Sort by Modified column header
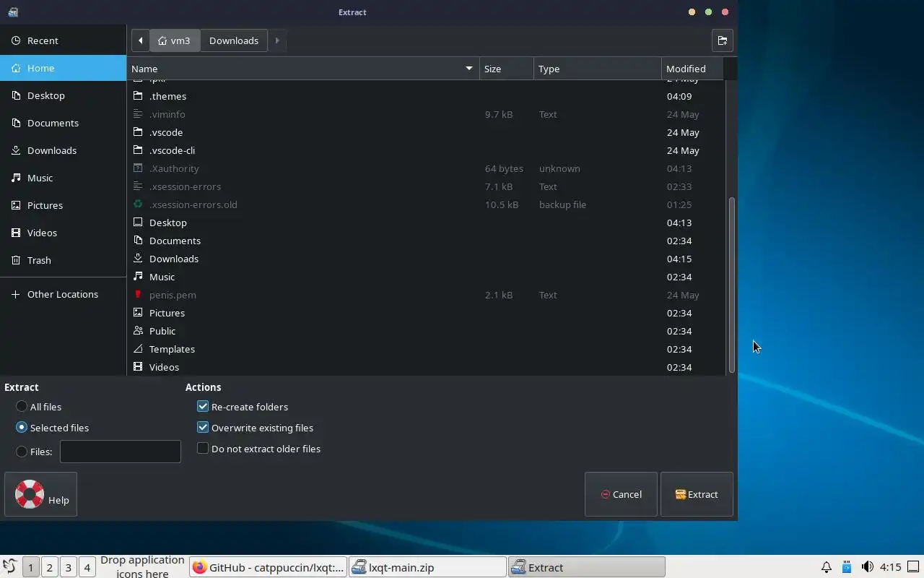 (693, 69)
